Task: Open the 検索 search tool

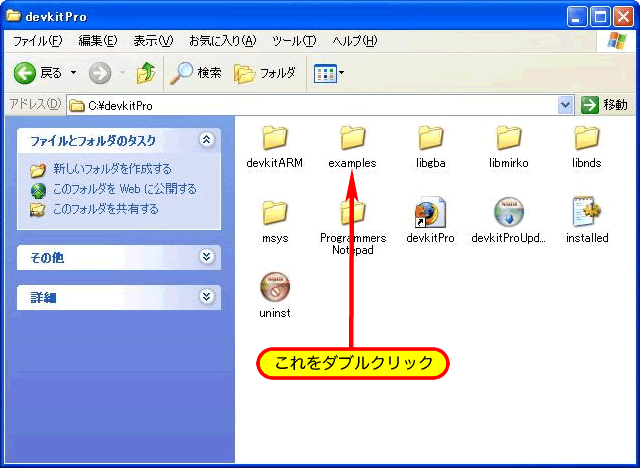Action: tap(196, 73)
